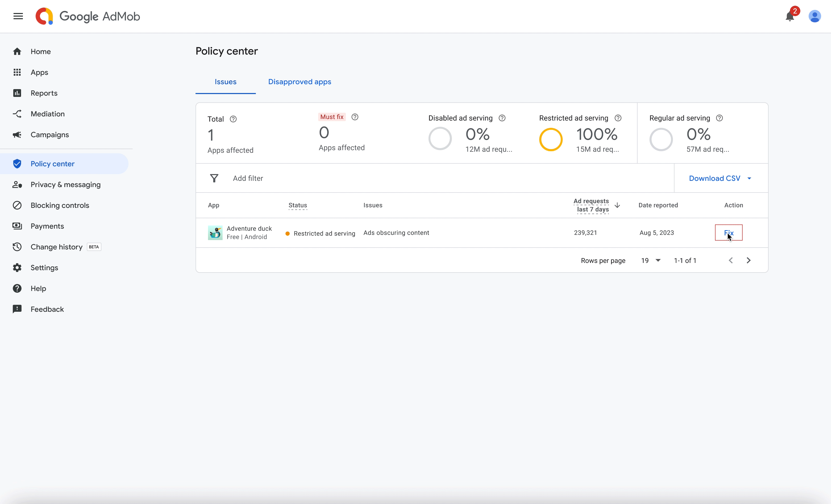831x504 pixels.
Task: Click the Reports chart icon
Action: 17,93
